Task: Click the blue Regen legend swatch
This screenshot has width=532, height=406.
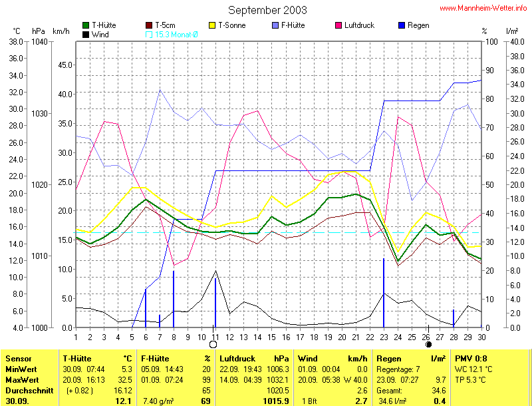Action: pos(402,25)
